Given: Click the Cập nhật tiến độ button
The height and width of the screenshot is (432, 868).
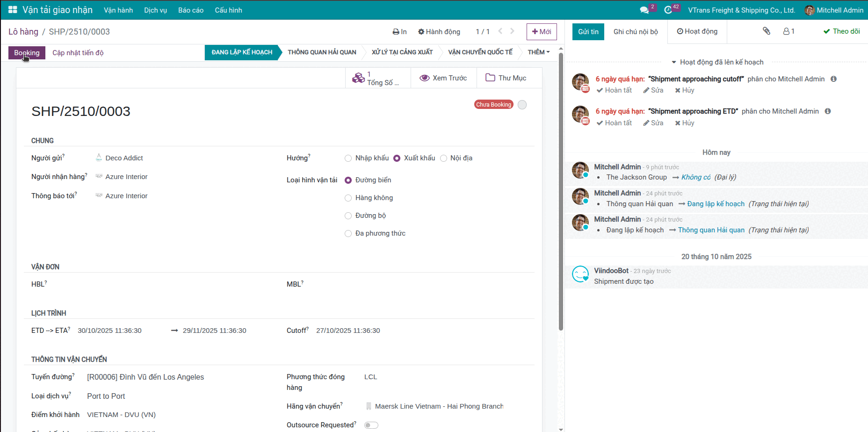Looking at the screenshot, I should pyautogui.click(x=78, y=53).
